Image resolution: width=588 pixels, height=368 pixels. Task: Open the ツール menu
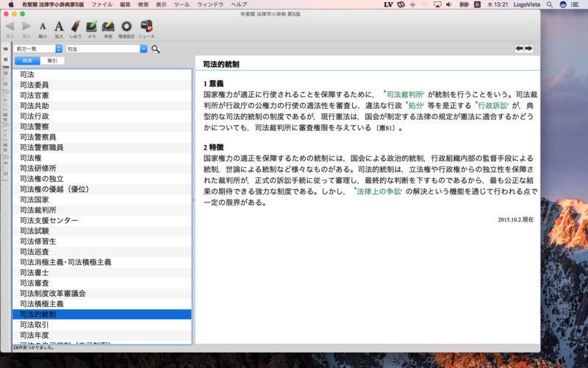tap(182, 4)
